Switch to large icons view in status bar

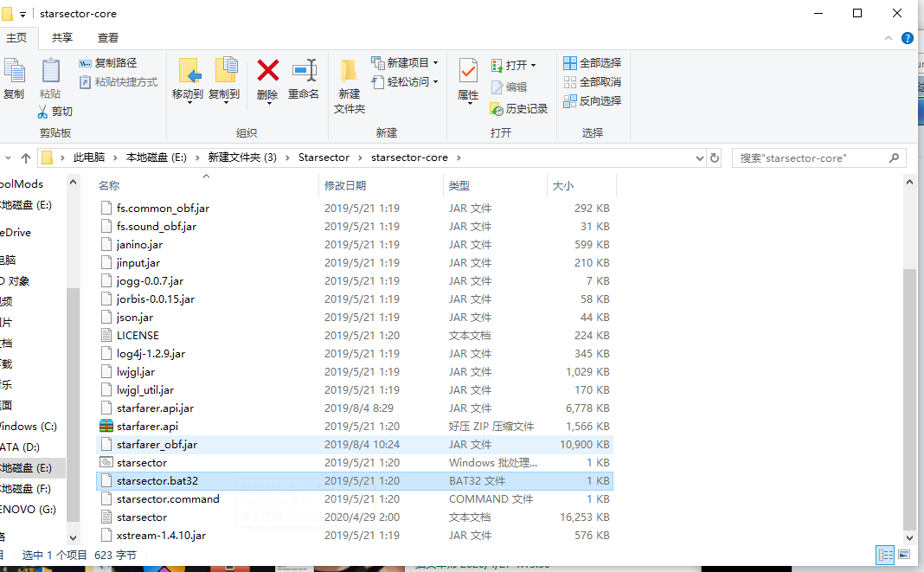pyautogui.click(x=903, y=555)
